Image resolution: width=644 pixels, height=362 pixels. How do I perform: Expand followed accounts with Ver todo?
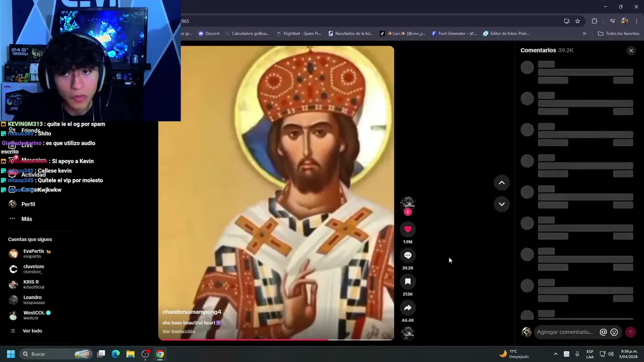pos(32,331)
